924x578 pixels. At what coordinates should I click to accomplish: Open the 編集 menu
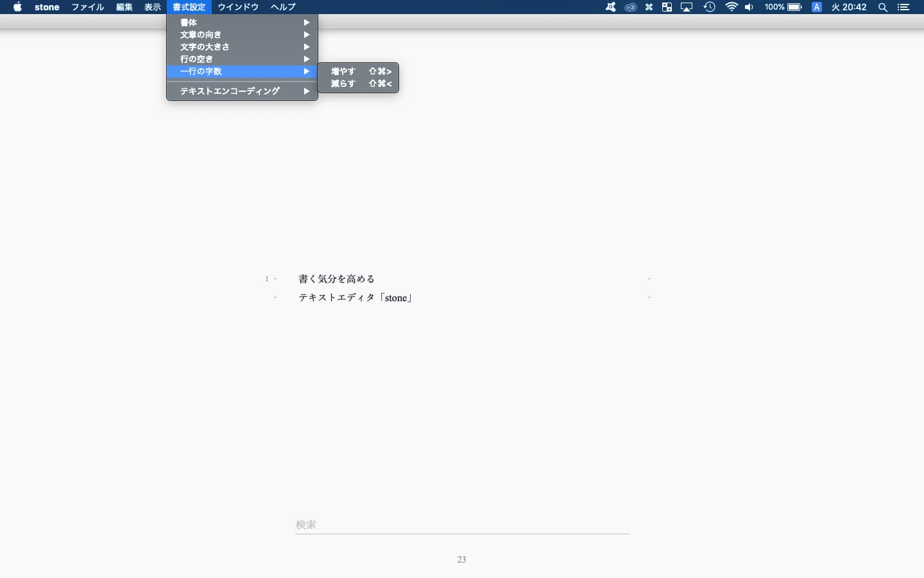point(124,7)
